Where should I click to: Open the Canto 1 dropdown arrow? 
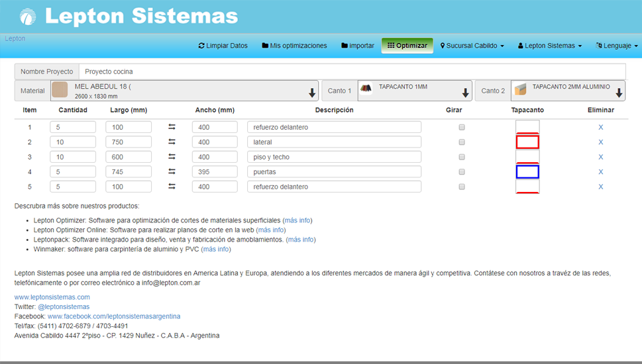tap(466, 93)
